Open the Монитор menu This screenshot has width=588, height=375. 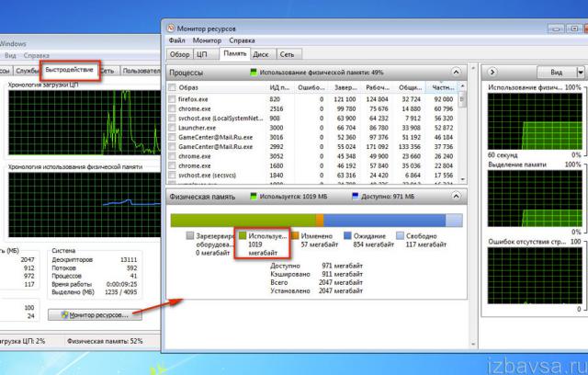[207, 40]
